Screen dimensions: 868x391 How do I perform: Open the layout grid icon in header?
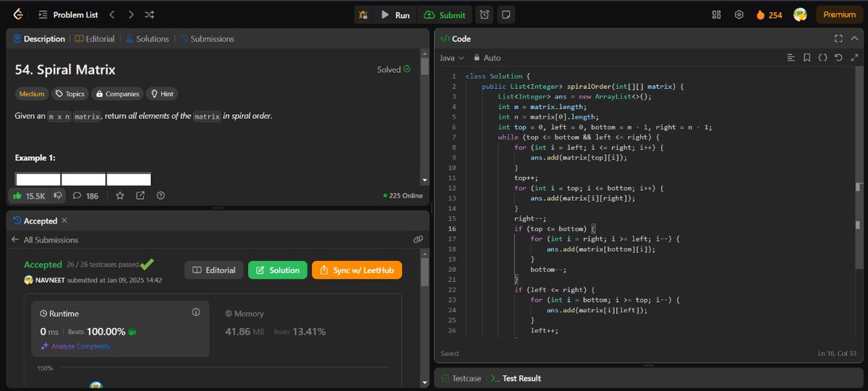click(x=717, y=14)
